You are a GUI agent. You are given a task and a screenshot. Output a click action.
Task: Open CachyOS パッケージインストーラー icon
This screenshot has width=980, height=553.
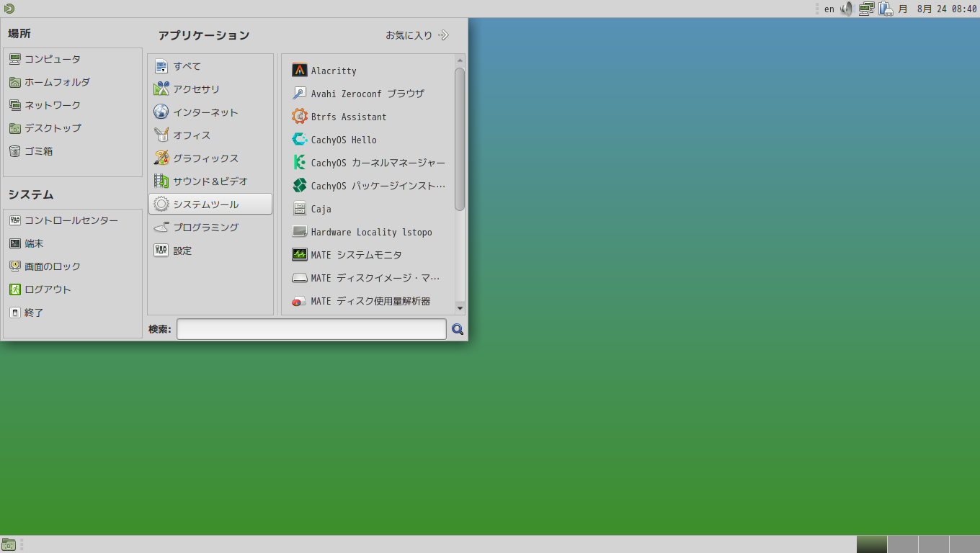(x=300, y=186)
